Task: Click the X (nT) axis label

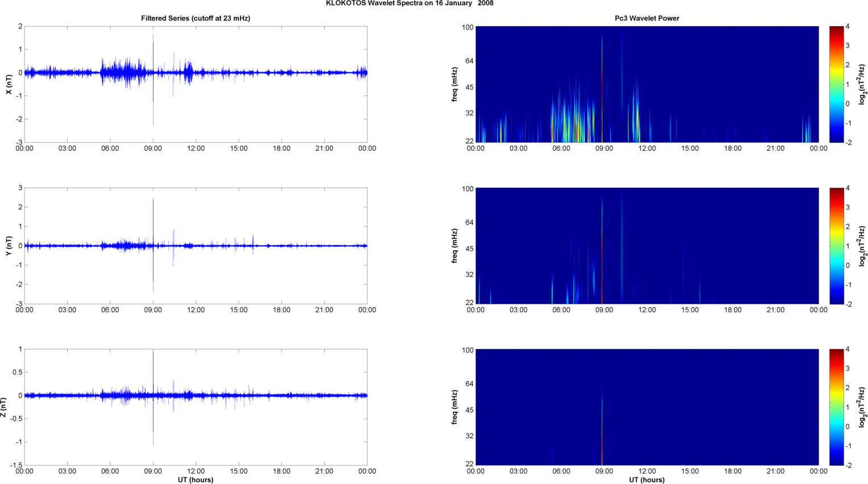Action: pos(9,84)
